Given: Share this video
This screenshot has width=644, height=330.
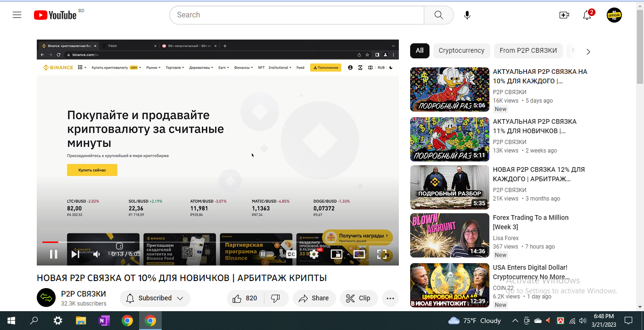Looking at the screenshot, I should click(x=314, y=298).
